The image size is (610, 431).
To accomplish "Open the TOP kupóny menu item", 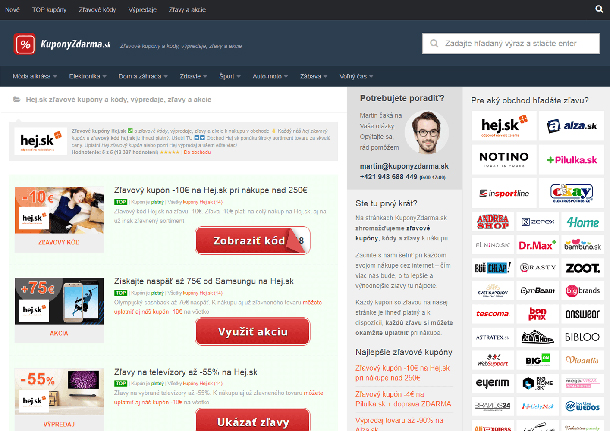I will click(x=49, y=10).
